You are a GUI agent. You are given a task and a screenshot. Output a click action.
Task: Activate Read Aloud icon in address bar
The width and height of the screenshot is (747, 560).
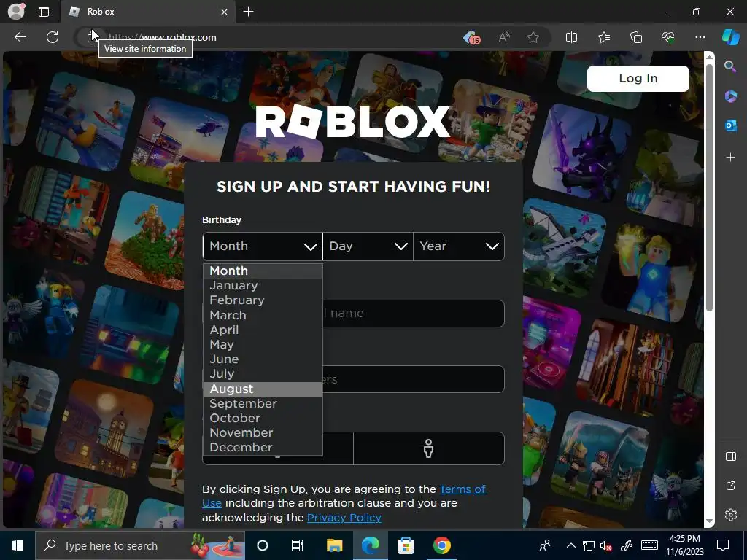[504, 37]
